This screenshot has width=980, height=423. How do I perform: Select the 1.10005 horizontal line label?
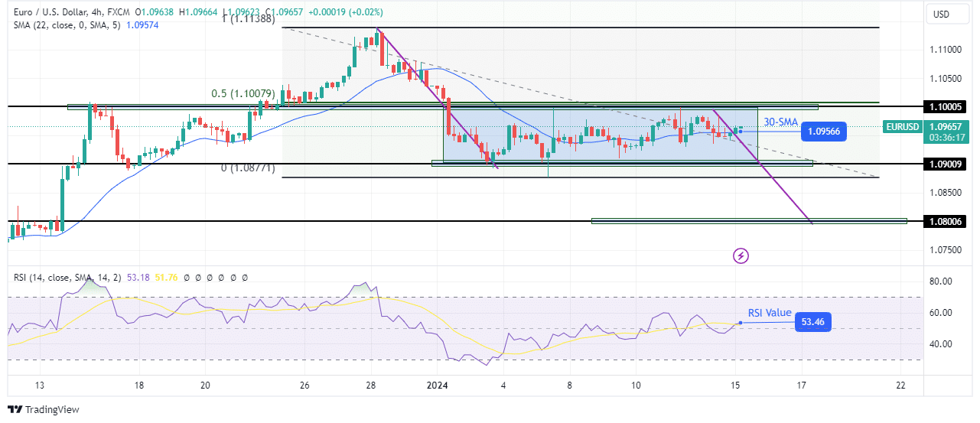coord(947,108)
